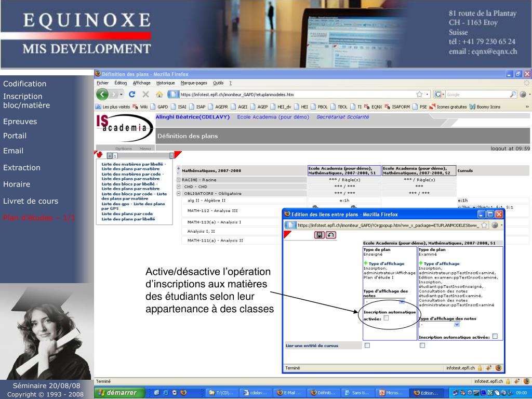
Task: Open the Google search engine selector dropdown
Action: coord(440,95)
